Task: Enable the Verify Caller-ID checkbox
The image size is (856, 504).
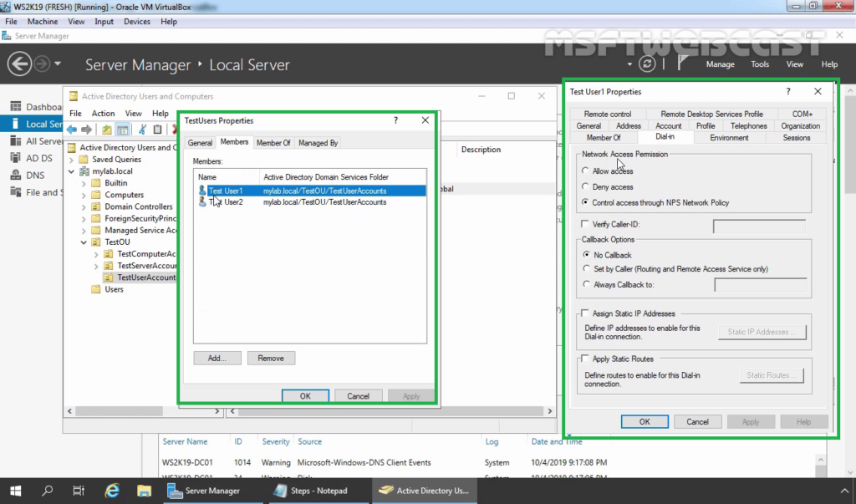Action: coord(585,224)
